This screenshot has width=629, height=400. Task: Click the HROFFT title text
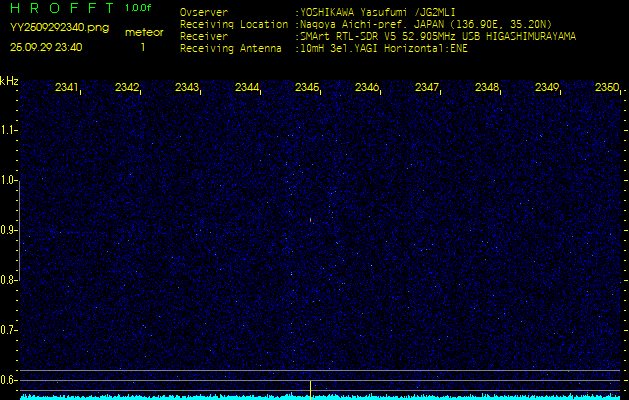click(x=61, y=9)
